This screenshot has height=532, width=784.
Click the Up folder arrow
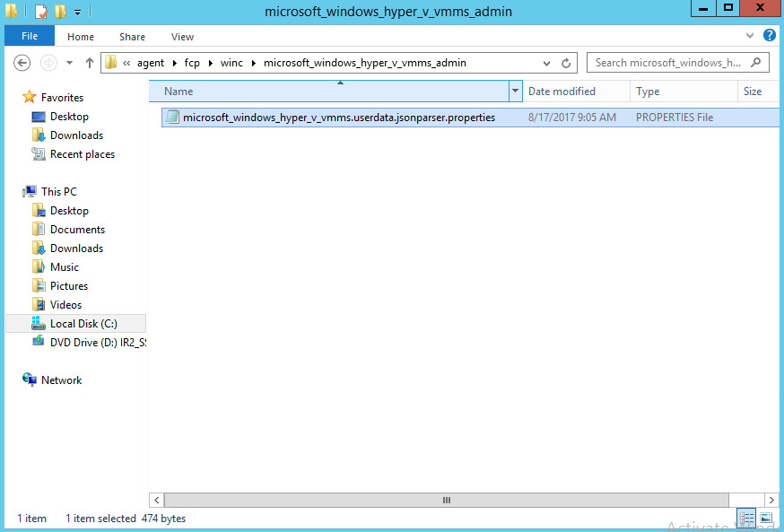pos(90,63)
